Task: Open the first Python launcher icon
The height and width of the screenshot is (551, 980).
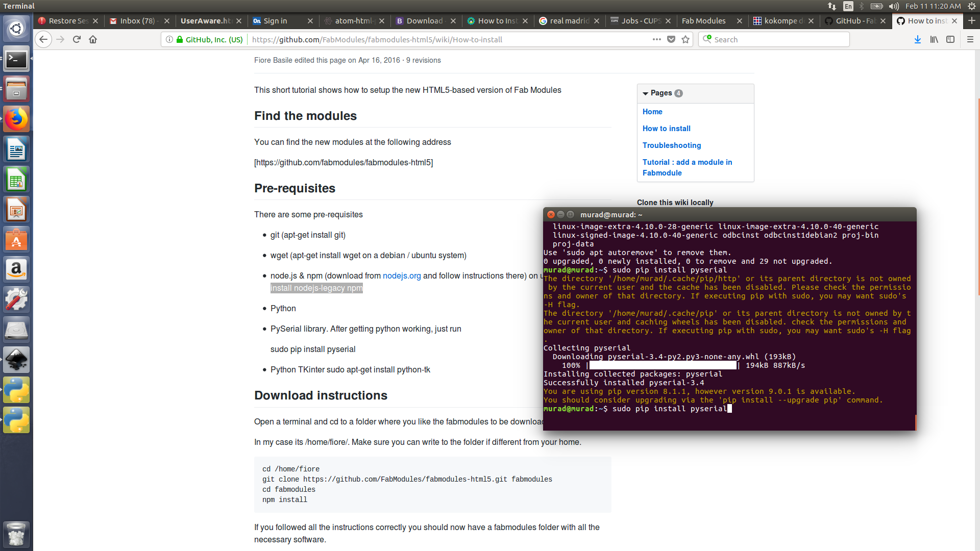Action: click(16, 390)
